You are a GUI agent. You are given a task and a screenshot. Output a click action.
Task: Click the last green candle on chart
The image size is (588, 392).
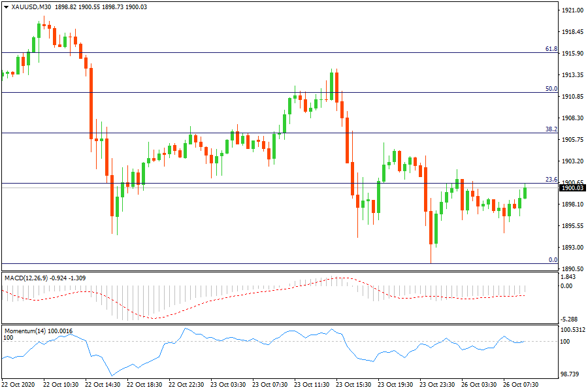(525, 193)
